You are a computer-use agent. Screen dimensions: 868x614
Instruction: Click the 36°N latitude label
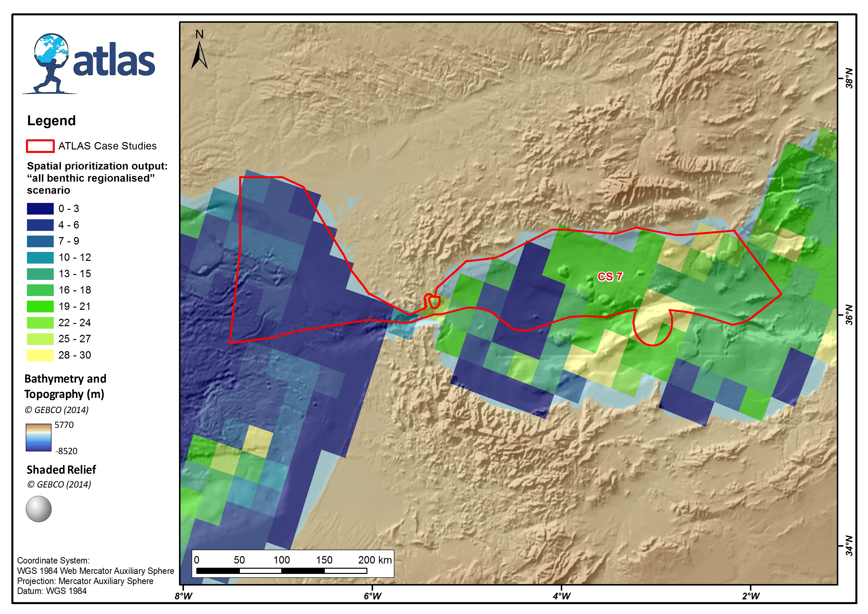(x=849, y=315)
